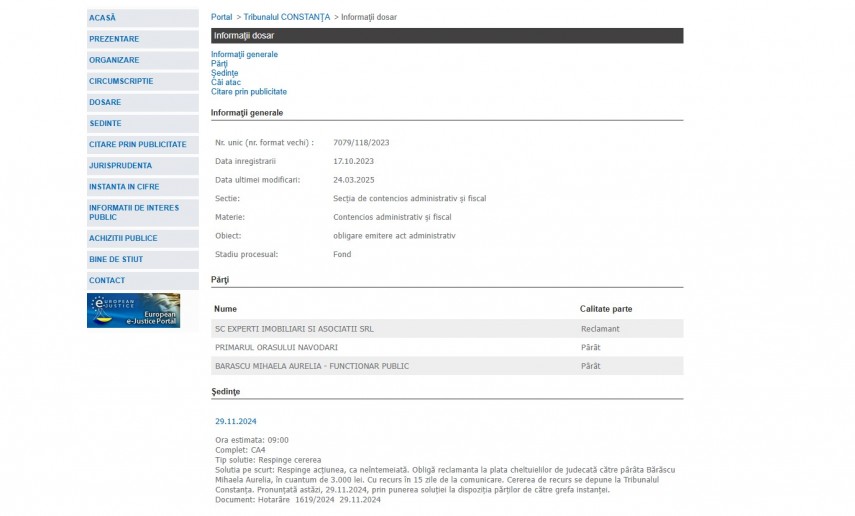This screenshot has width=855, height=516.
Task: Click CITARE PRIN PUBLICITATE sidebar item
Action: [137, 144]
